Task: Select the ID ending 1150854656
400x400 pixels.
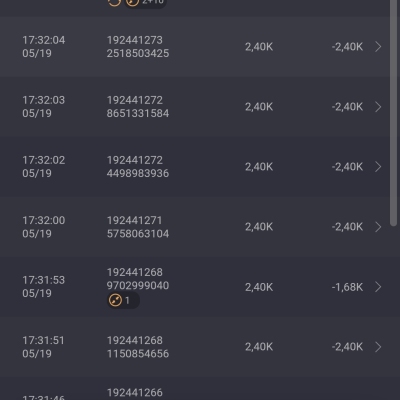Action: 138,347
